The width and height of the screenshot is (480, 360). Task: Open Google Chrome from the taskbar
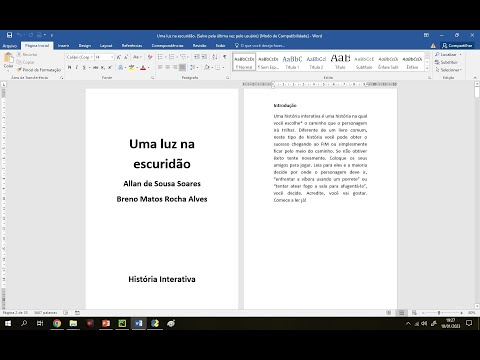[x=57, y=323]
